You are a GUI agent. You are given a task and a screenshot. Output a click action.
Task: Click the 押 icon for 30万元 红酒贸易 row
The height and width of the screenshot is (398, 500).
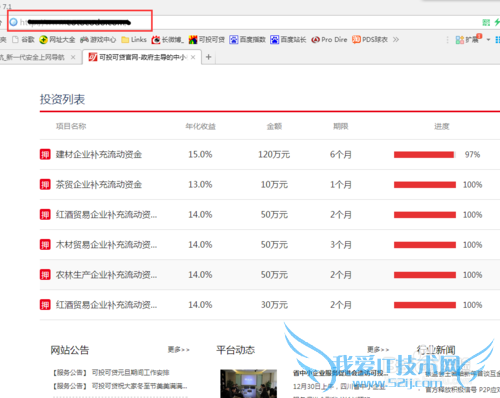point(45,304)
